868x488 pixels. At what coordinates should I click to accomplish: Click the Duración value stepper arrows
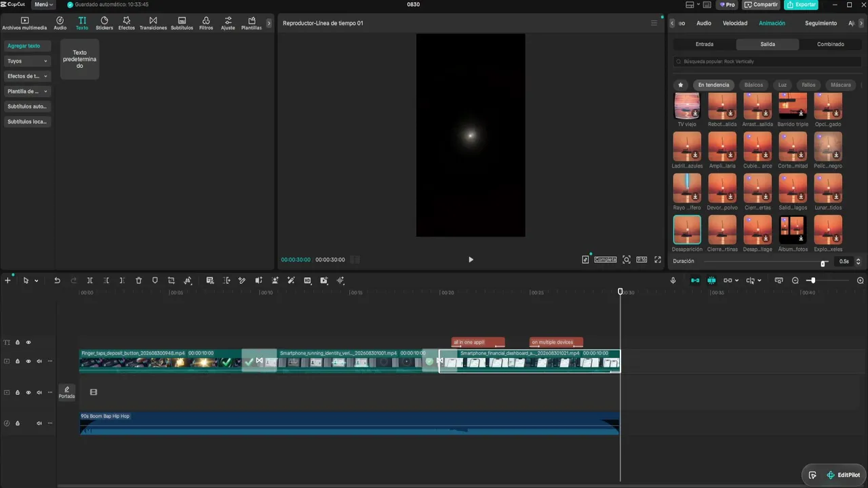859,262
